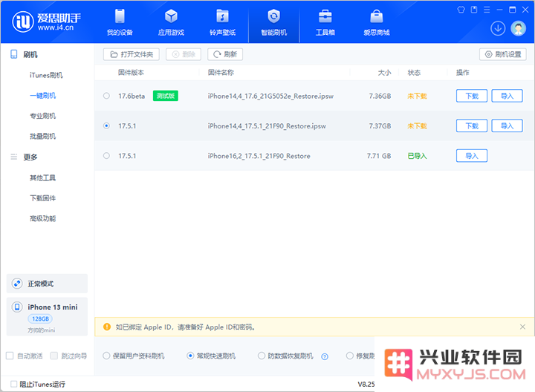Open the user avatar profile

click(519, 28)
